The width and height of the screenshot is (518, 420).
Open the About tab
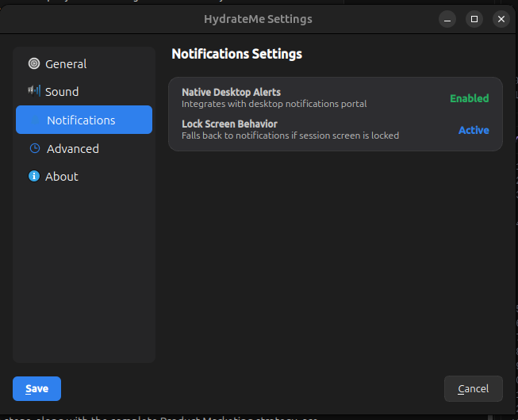pyautogui.click(x=84, y=176)
